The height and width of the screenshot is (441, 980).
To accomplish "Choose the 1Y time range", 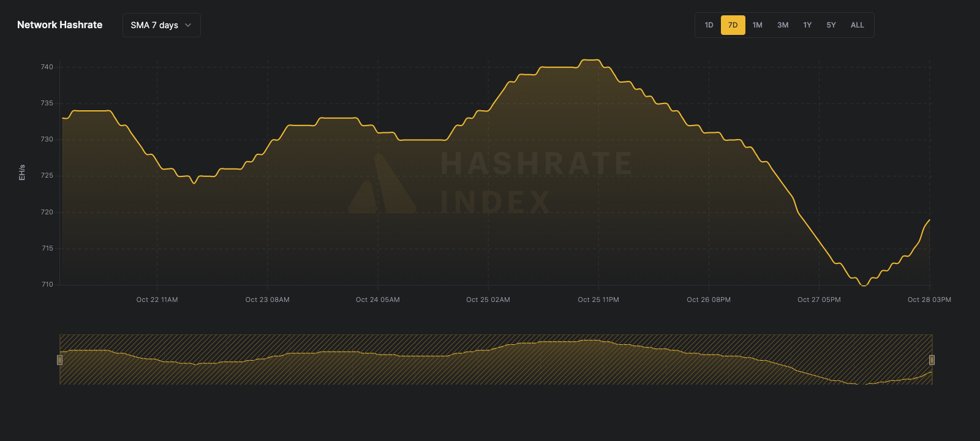I will (x=807, y=25).
